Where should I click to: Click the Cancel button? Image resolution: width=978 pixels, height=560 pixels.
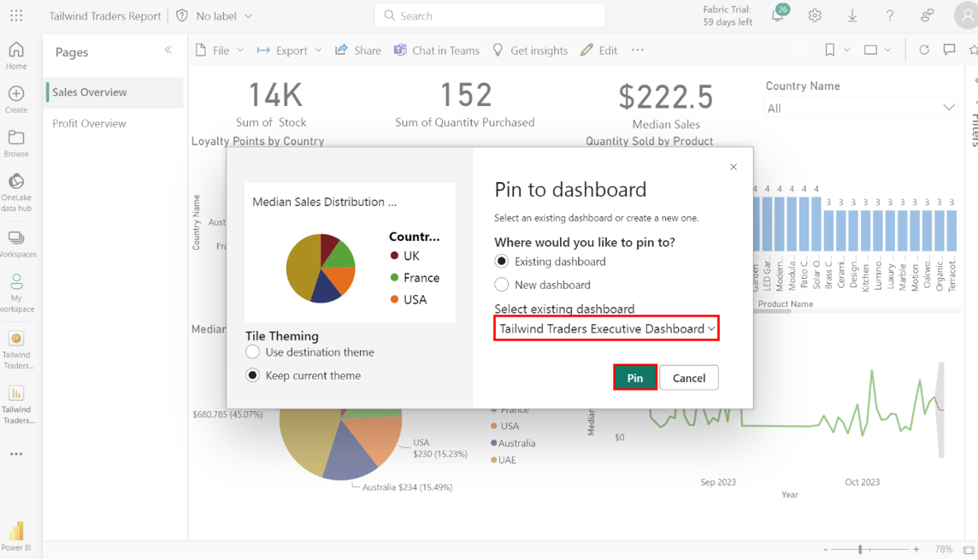click(688, 378)
